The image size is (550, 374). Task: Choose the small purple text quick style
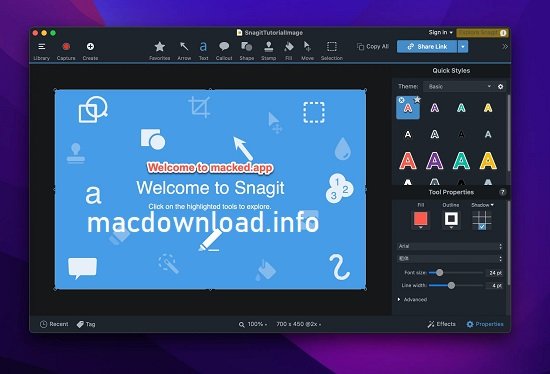435,108
